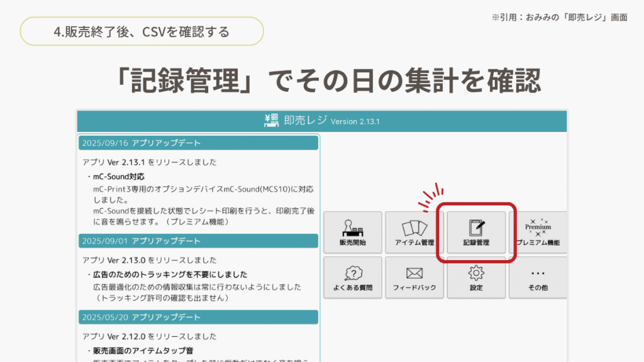Image resolution: width=644 pixels, height=362 pixels.
Task: Click the フィードバック envelope button
Action: [414, 277]
